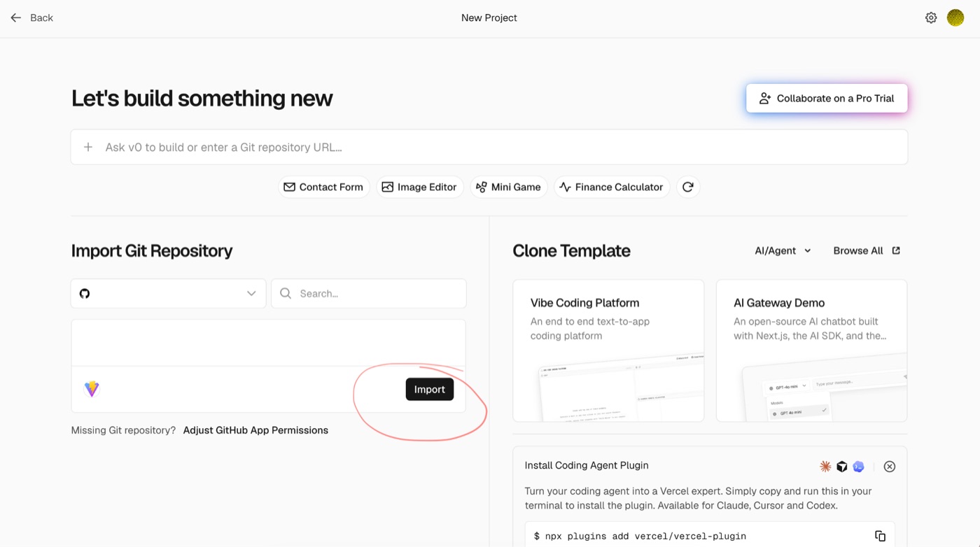Viewport: 980px width, 547px height.
Task: Click the "Missing Git repository?" text
Action: (x=123, y=430)
